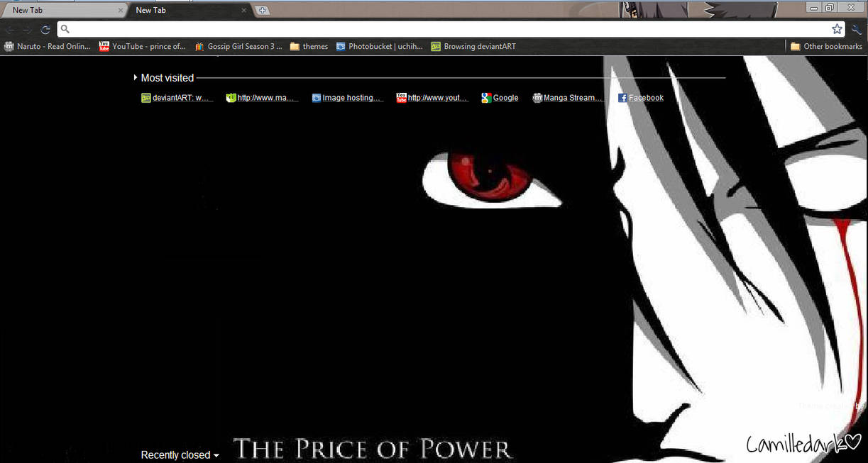The height and width of the screenshot is (463, 868).
Task: Open the Manga Stream most visited link
Action: tap(568, 98)
